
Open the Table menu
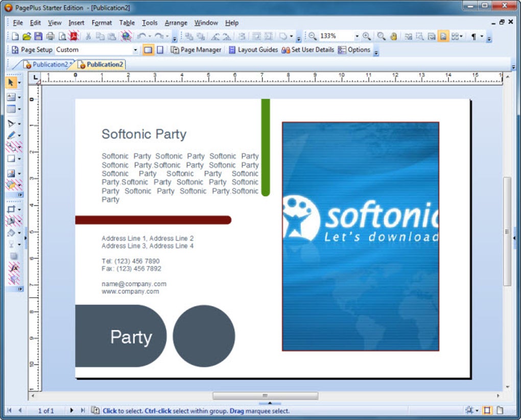pyautogui.click(x=127, y=22)
